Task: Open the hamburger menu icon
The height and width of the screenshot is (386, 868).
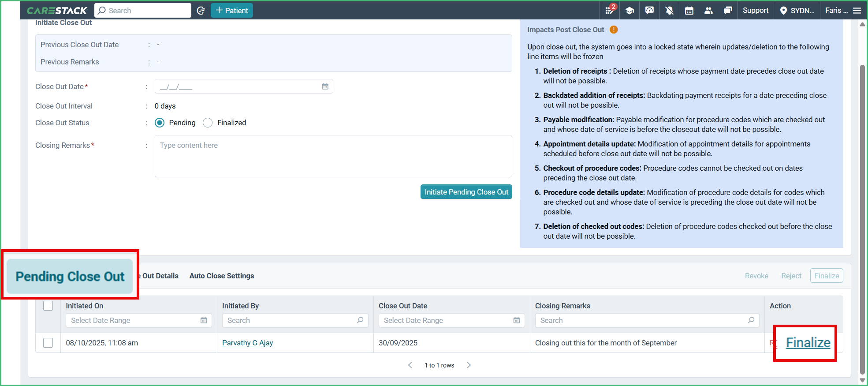Action: [857, 11]
